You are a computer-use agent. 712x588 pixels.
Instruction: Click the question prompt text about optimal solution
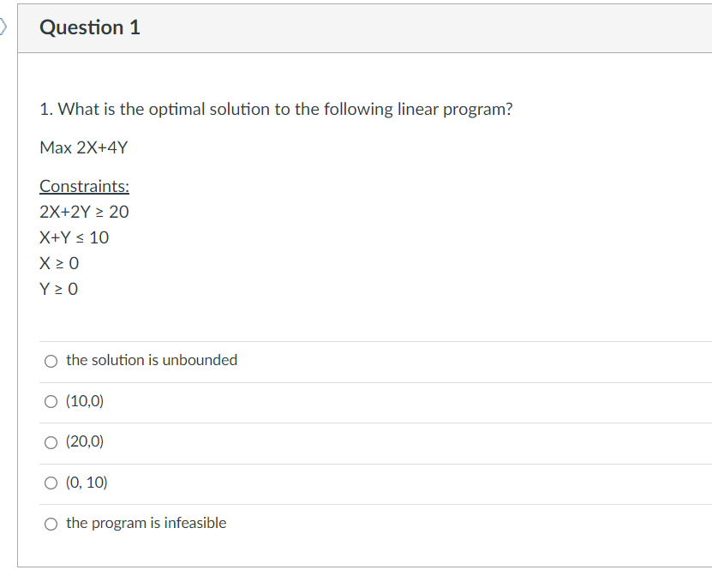click(x=276, y=109)
